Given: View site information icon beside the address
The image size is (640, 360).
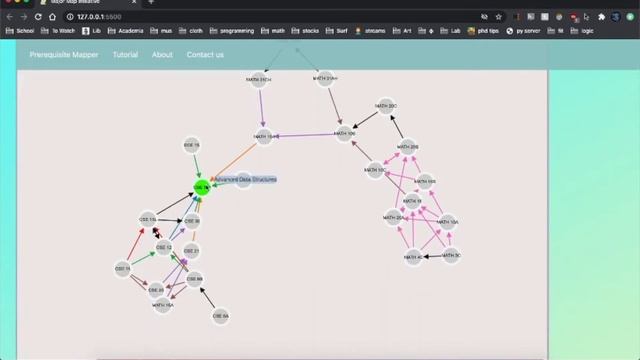Looking at the screenshot, I should [x=70, y=17].
